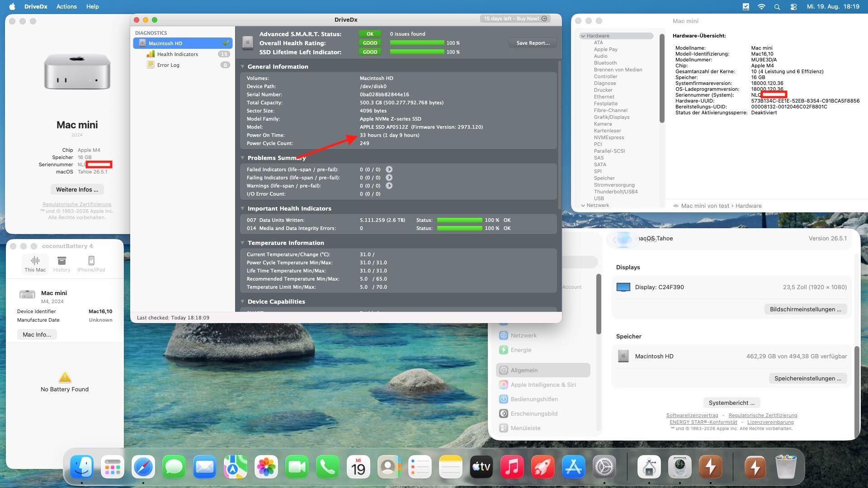
Task: Switch to the This Mac tab in coconutBattery
Action: click(x=35, y=264)
